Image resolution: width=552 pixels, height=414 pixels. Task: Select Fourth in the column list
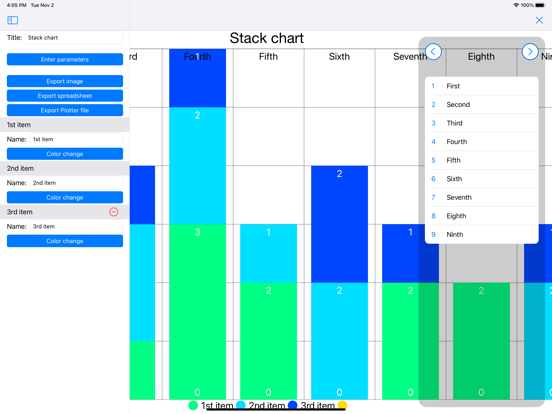coord(482,142)
